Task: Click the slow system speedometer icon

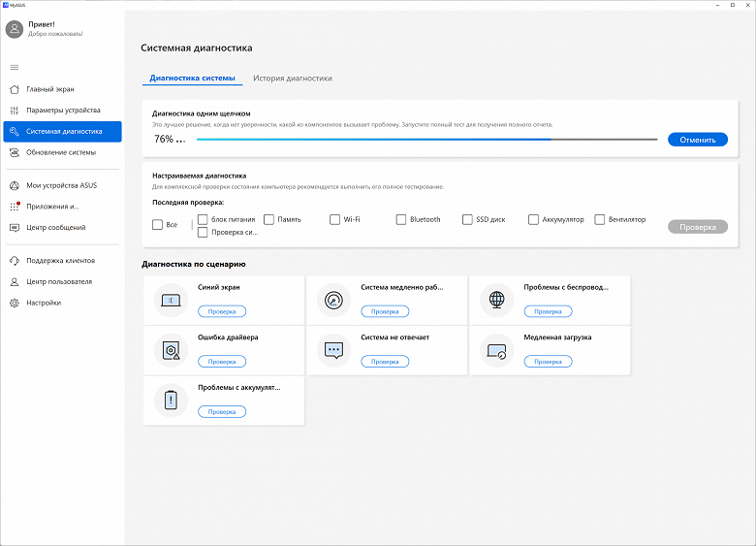Action: click(334, 301)
